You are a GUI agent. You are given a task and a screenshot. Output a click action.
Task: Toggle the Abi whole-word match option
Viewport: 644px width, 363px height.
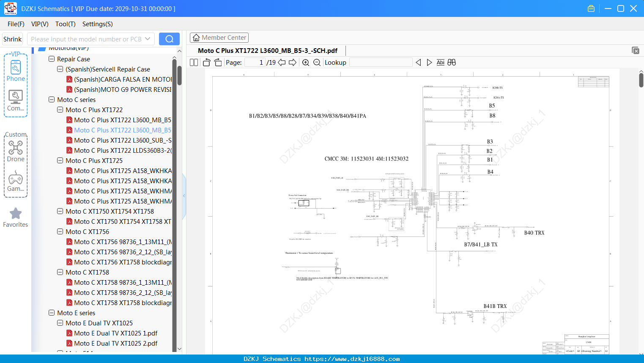pos(441,63)
